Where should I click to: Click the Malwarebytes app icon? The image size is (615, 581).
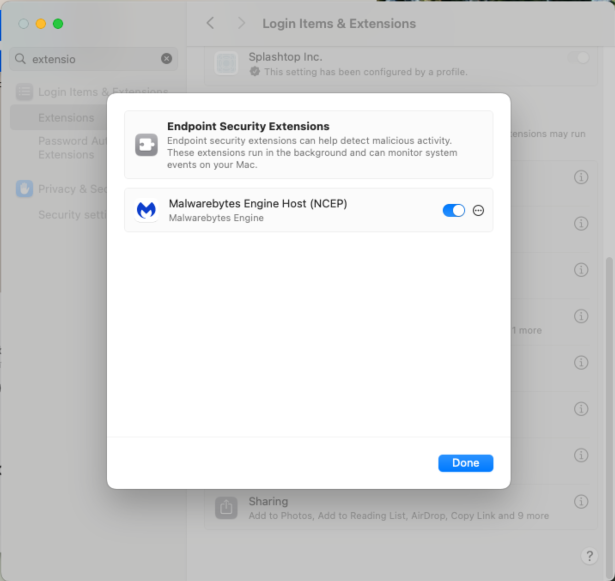pos(146,210)
